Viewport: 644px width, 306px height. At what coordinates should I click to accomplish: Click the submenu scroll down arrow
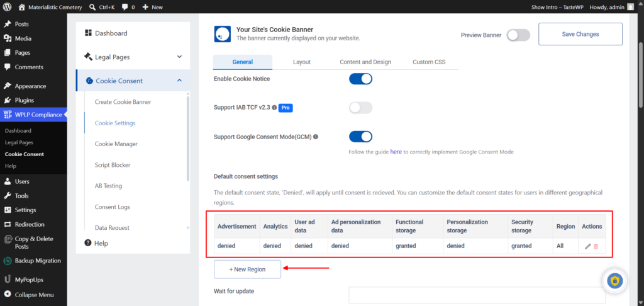click(x=187, y=227)
